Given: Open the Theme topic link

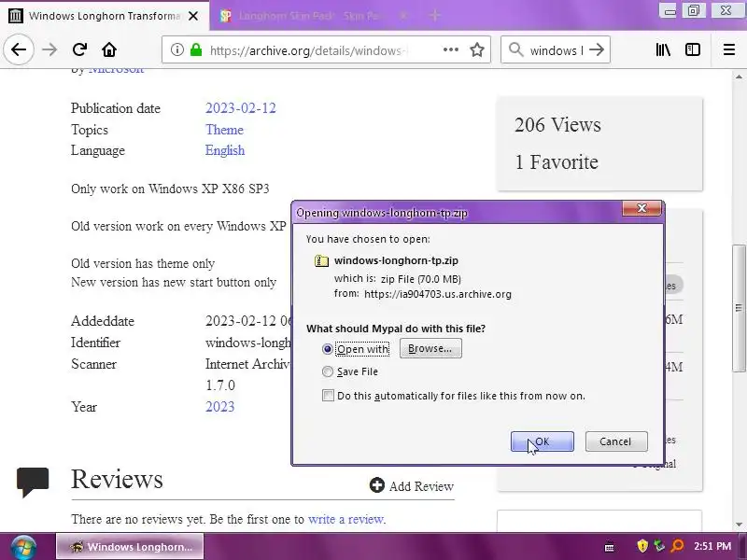Looking at the screenshot, I should pyautogui.click(x=224, y=130).
